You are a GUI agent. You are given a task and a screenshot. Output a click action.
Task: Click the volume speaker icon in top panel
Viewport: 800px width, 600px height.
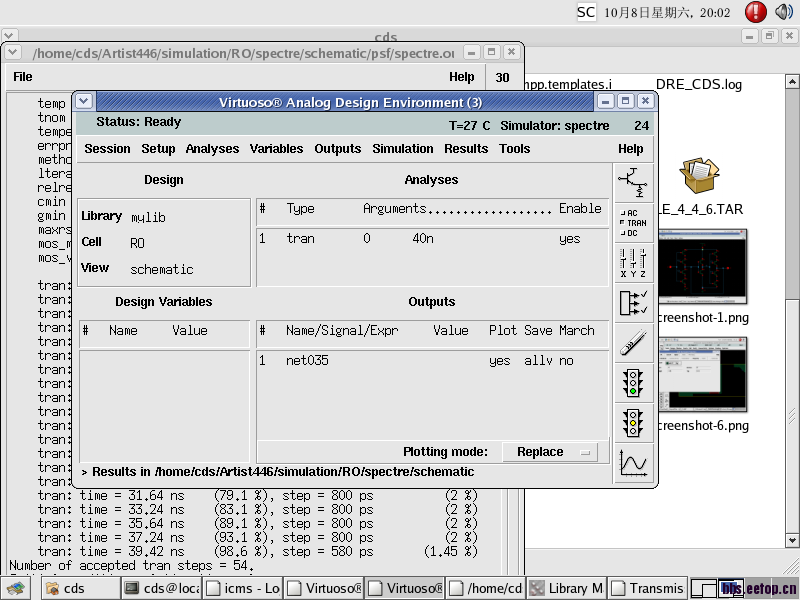coord(782,12)
